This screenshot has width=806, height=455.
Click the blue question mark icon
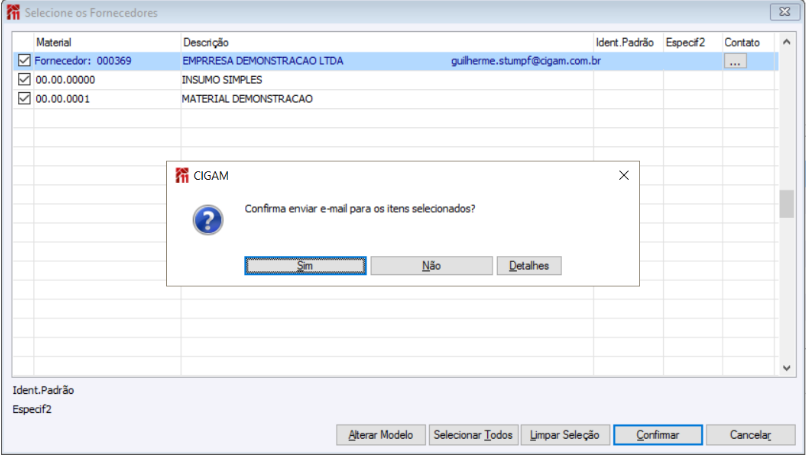point(208,220)
